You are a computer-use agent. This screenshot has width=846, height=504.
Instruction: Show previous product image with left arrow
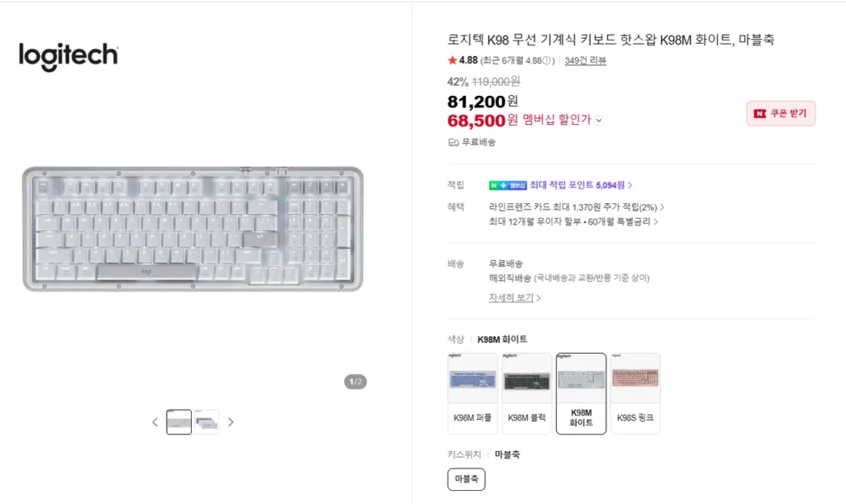coord(154,421)
